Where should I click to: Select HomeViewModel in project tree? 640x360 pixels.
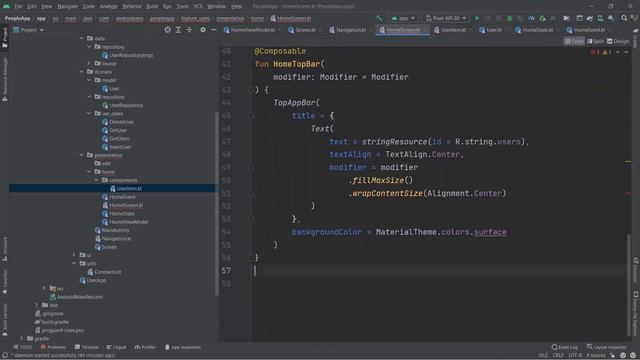129,222
